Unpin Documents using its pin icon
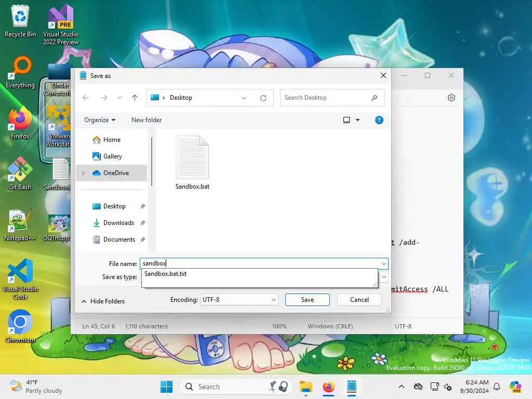532x399 pixels. pyautogui.click(x=142, y=240)
